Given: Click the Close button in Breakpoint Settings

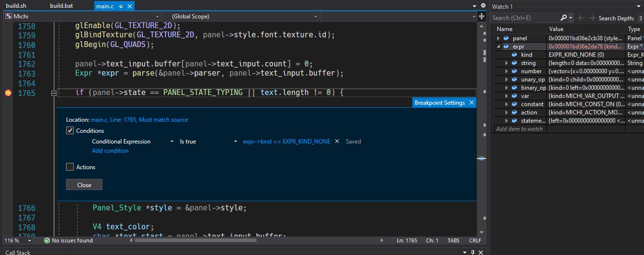Looking at the screenshot, I should 84,185.
